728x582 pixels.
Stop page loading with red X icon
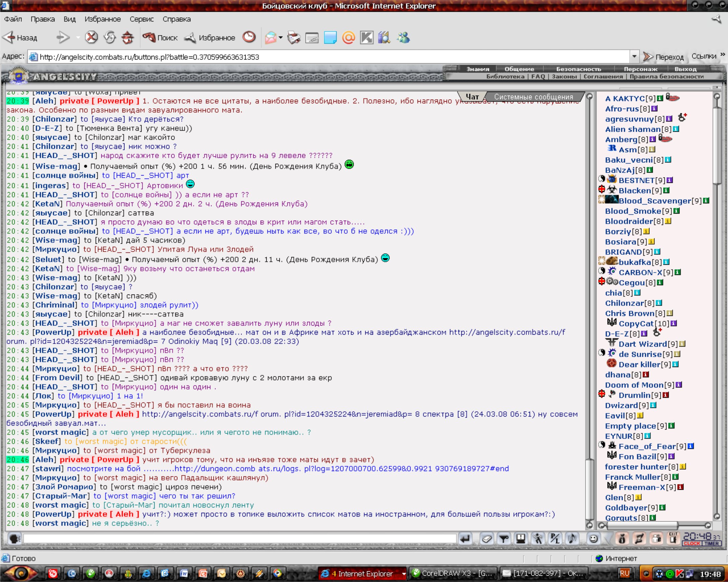pyautogui.click(x=91, y=37)
